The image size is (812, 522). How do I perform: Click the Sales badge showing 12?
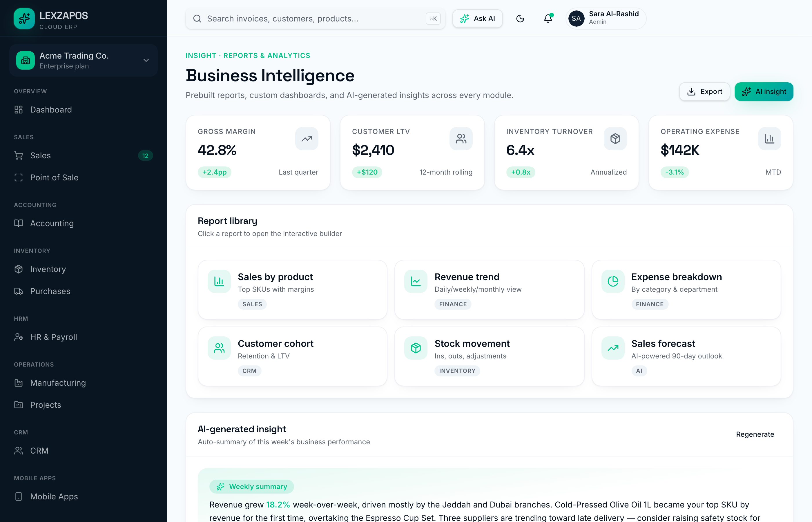point(145,155)
